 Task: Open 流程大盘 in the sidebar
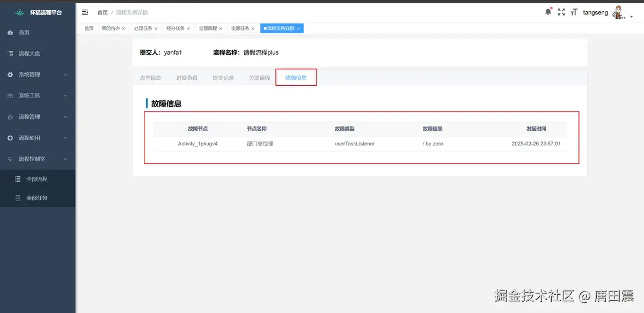click(38, 54)
